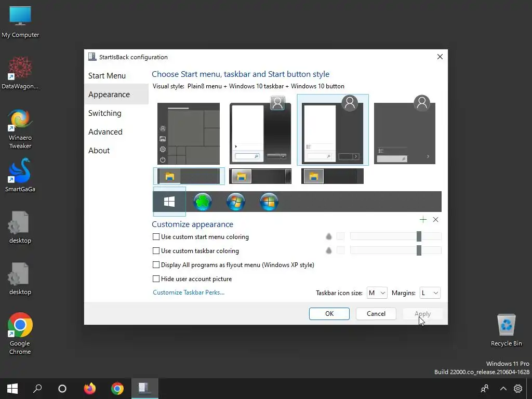The width and height of the screenshot is (532, 399).
Task: Remove start button image with the X icon
Action: click(436, 220)
